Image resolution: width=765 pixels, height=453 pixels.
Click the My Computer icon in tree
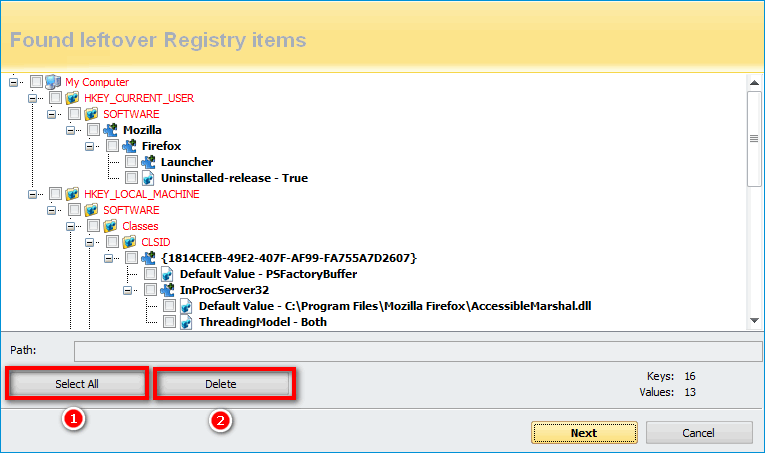click(53, 82)
